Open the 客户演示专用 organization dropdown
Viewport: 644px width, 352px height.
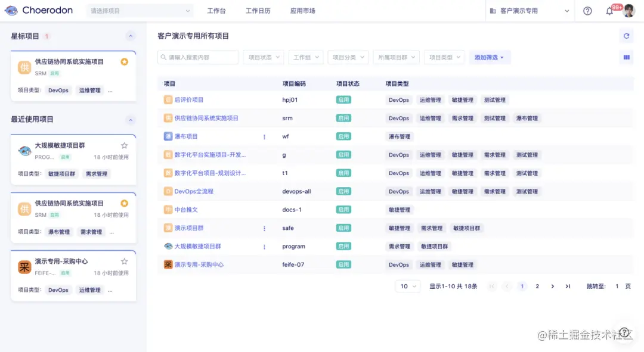(530, 11)
